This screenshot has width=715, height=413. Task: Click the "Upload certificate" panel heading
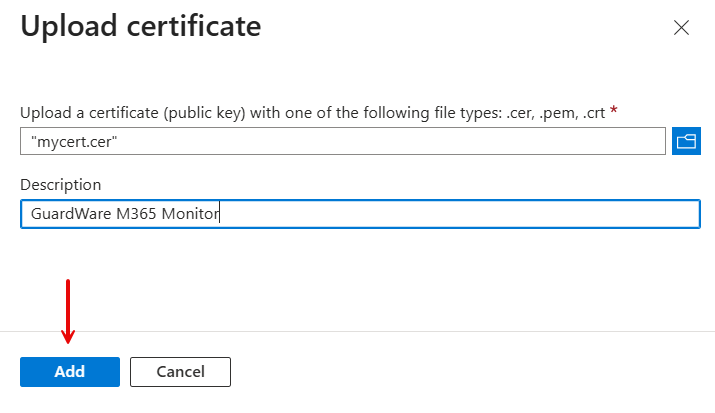(x=141, y=27)
